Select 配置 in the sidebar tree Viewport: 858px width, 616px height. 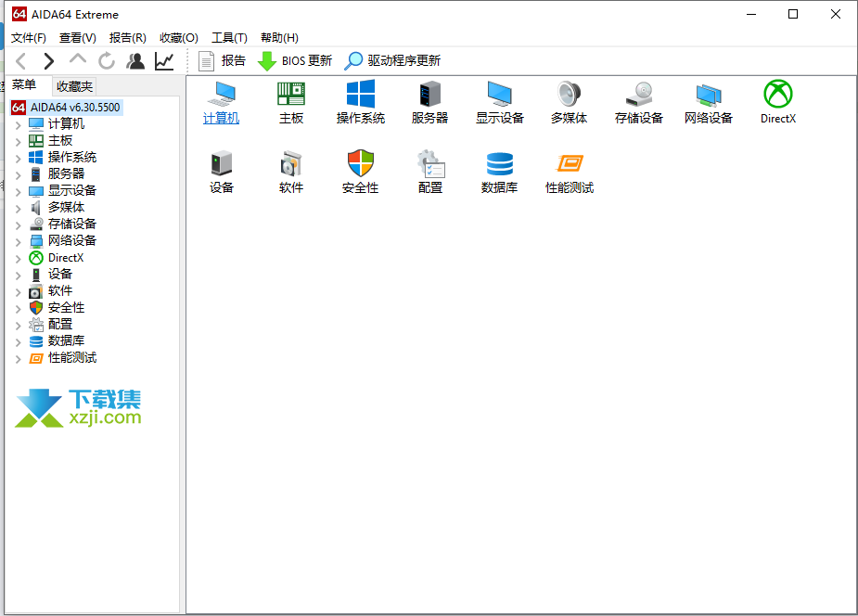click(60, 324)
